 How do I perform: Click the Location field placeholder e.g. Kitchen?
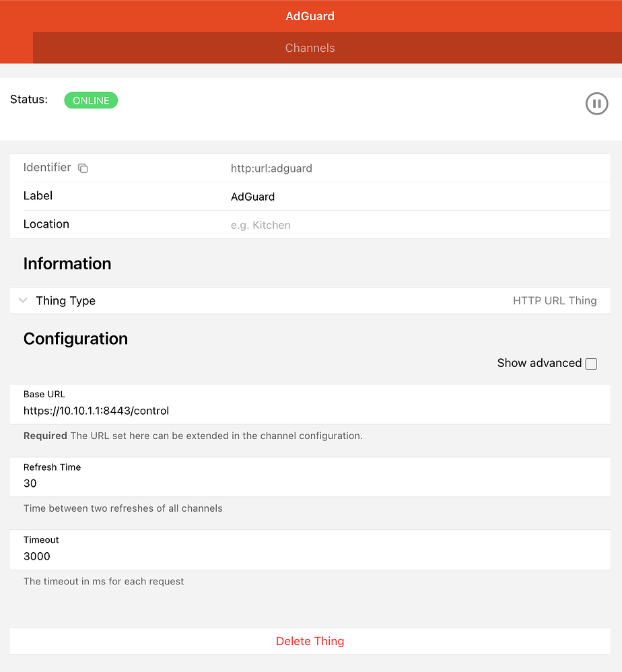tap(261, 225)
